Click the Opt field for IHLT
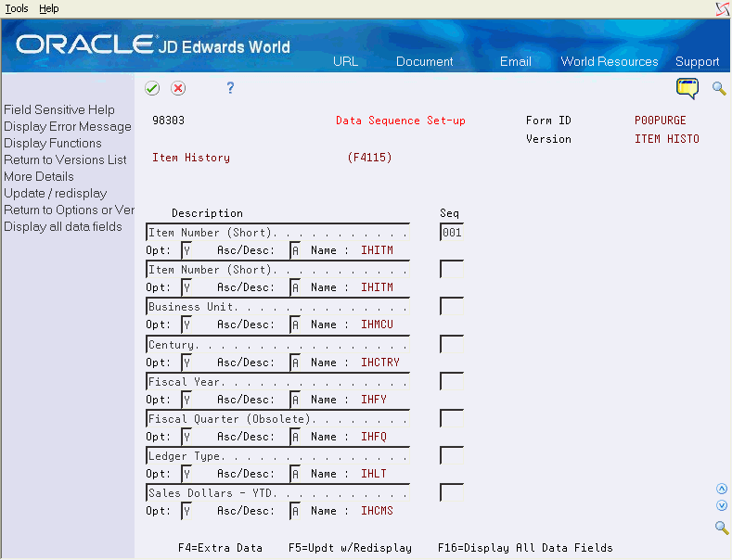The image size is (732, 560). pyautogui.click(x=186, y=474)
